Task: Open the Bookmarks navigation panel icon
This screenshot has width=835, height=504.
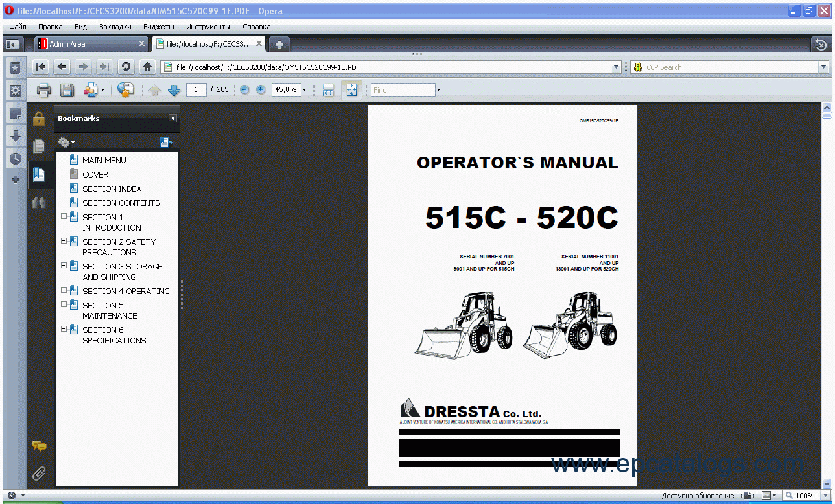Action: click(x=39, y=174)
